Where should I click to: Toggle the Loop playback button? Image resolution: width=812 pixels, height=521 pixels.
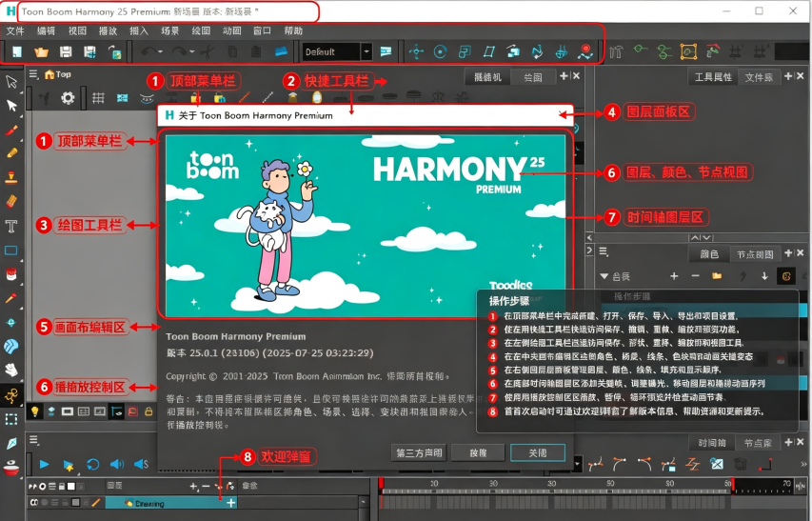[92, 464]
